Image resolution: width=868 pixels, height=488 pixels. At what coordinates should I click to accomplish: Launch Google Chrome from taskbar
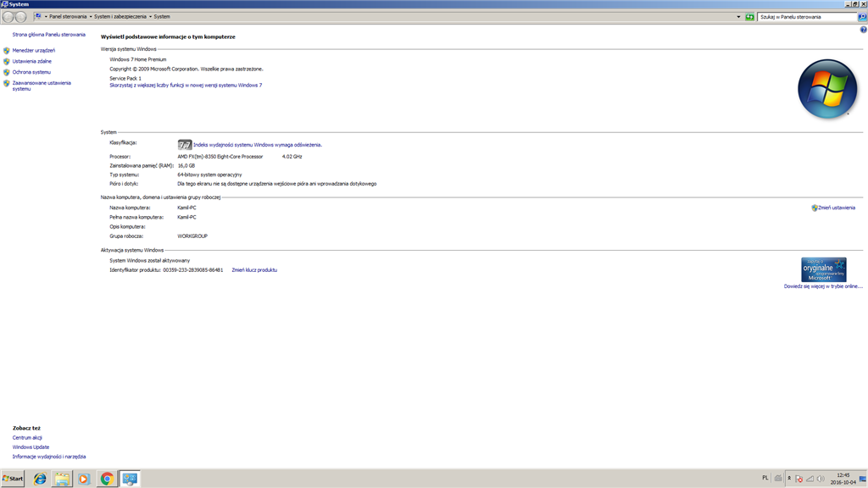(x=107, y=479)
